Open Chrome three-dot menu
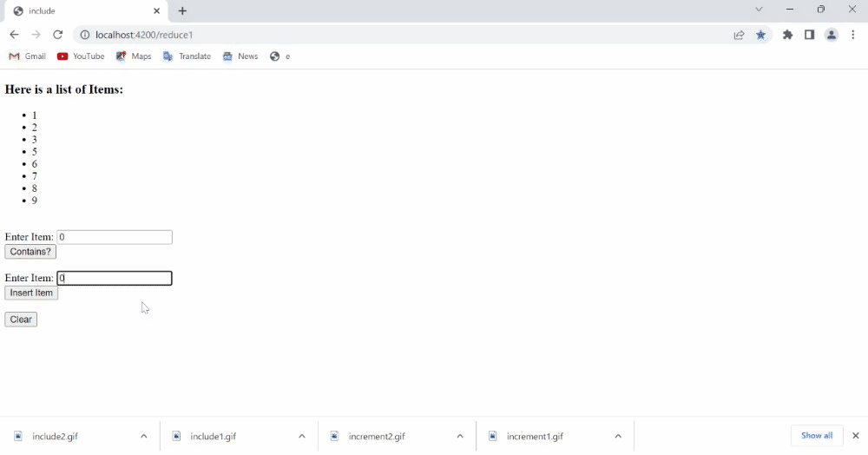Image resolution: width=868 pixels, height=455 pixels. coord(852,35)
